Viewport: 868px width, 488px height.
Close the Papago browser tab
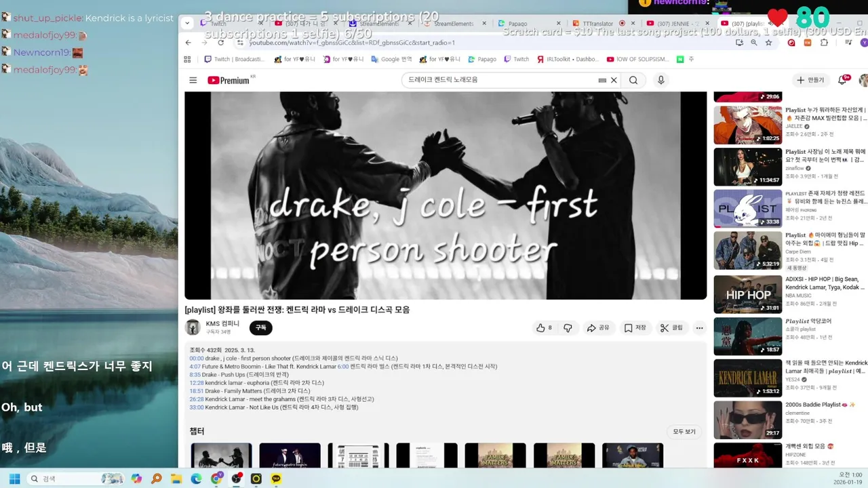tap(558, 24)
